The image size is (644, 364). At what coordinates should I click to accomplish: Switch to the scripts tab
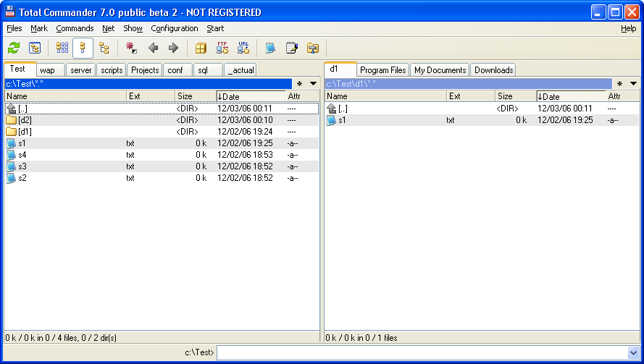112,70
